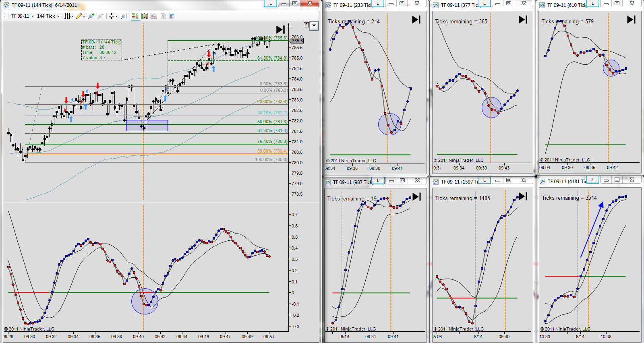
Task: Jump to latest bar on 987 Tick chart
Action: coord(416,196)
